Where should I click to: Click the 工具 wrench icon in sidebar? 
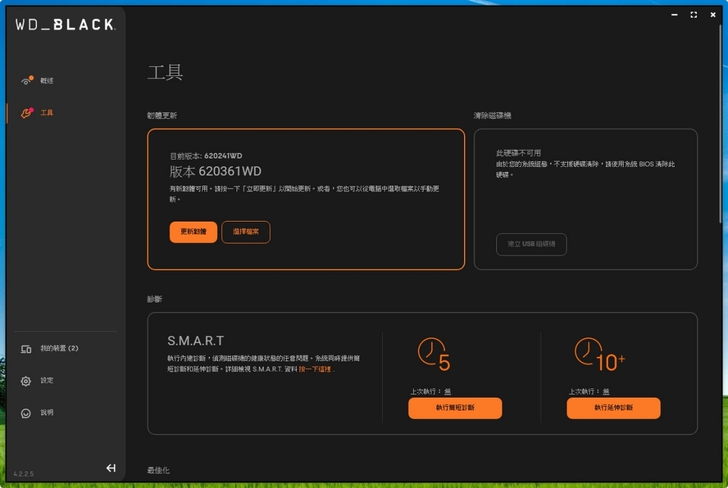27,112
